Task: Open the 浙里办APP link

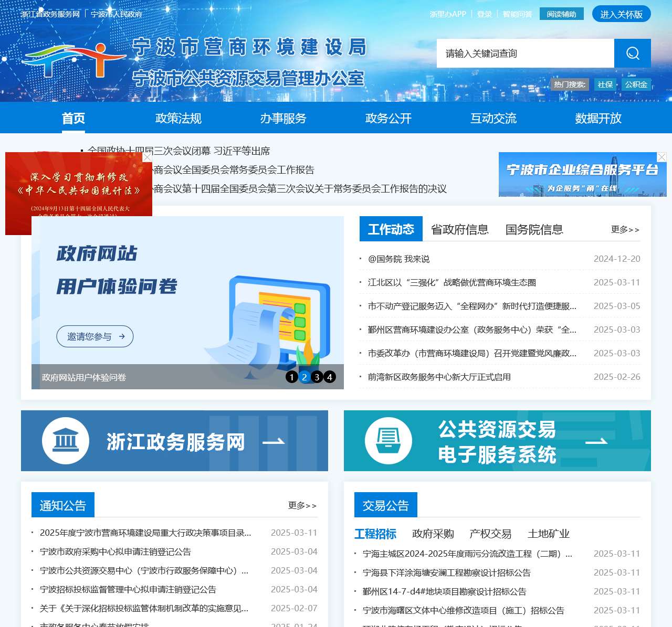Action: 448,14
